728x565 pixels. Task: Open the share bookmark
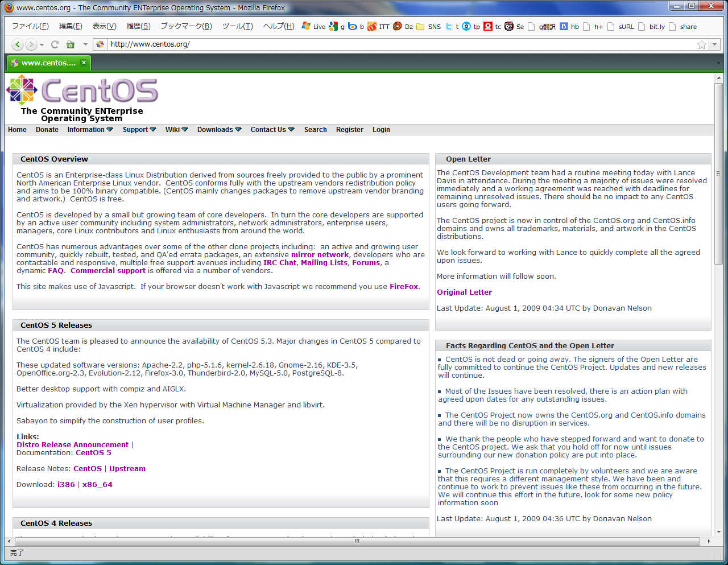click(682, 26)
